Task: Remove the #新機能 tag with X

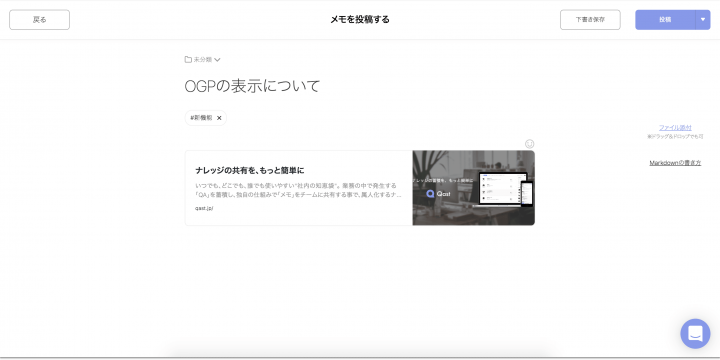Action: click(x=219, y=118)
